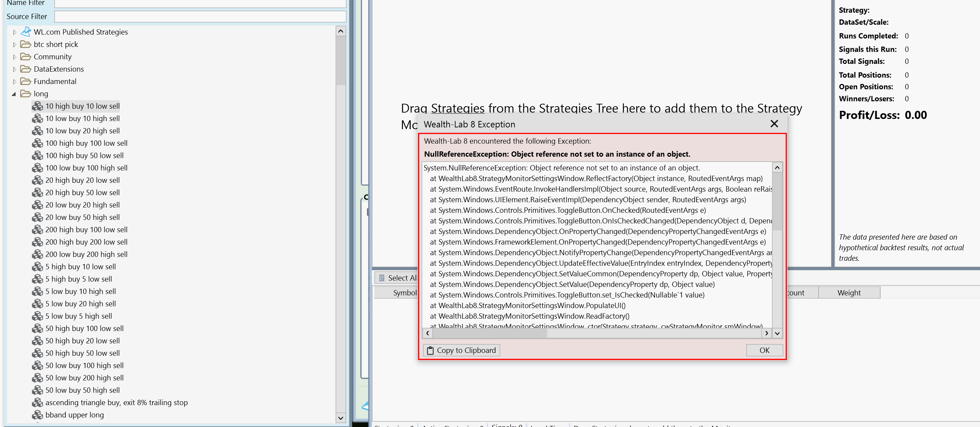Expand the WL.com Published Strategies node
The height and width of the screenshot is (427, 980).
14,32
